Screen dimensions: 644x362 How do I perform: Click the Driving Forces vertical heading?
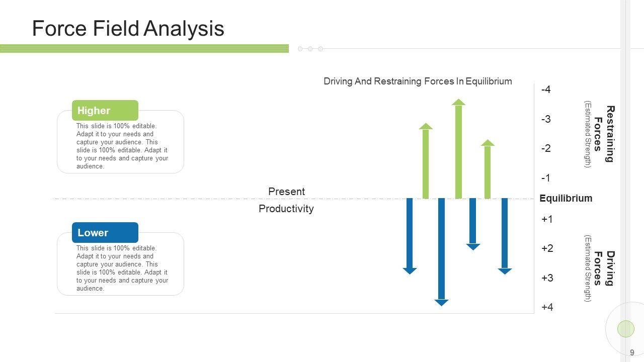click(604, 268)
